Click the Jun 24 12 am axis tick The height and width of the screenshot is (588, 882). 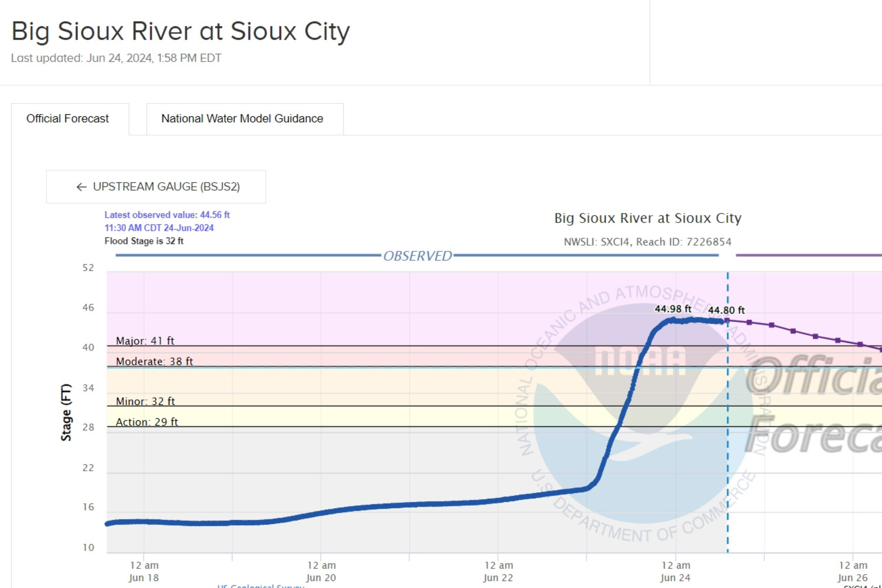point(675,571)
